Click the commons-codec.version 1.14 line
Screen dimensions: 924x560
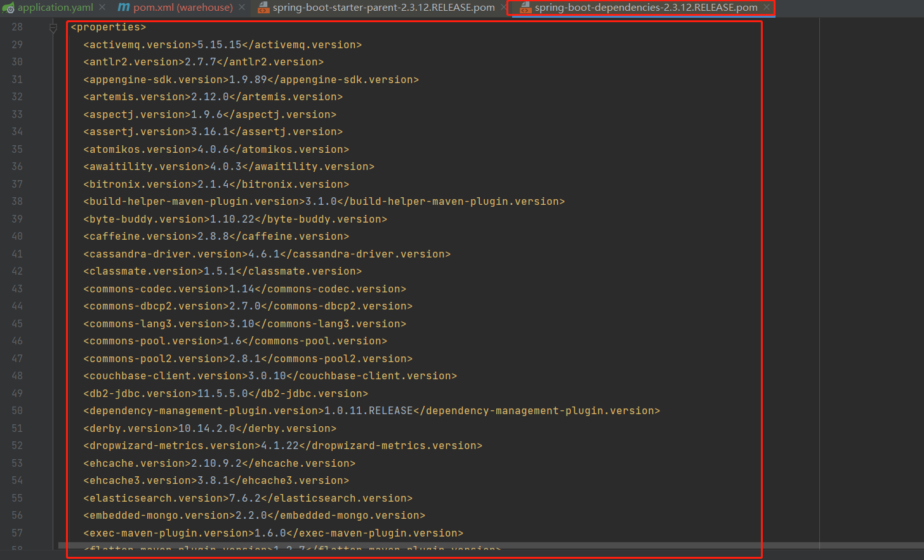point(245,289)
